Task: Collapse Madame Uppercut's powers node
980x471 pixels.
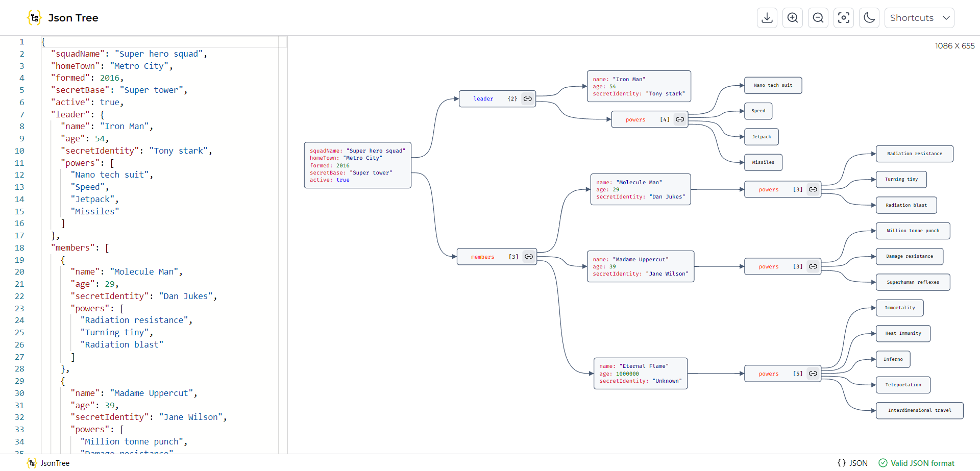Action: point(813,266)
